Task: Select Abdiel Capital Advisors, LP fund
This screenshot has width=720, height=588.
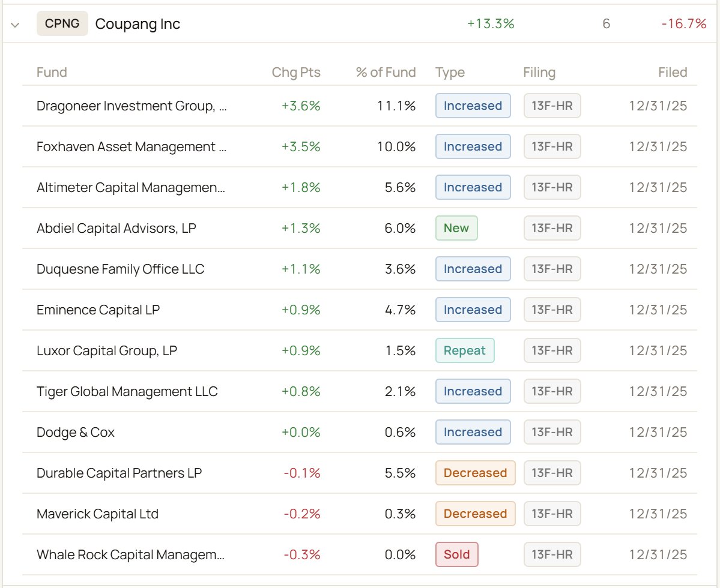Action: click(116, 228)
